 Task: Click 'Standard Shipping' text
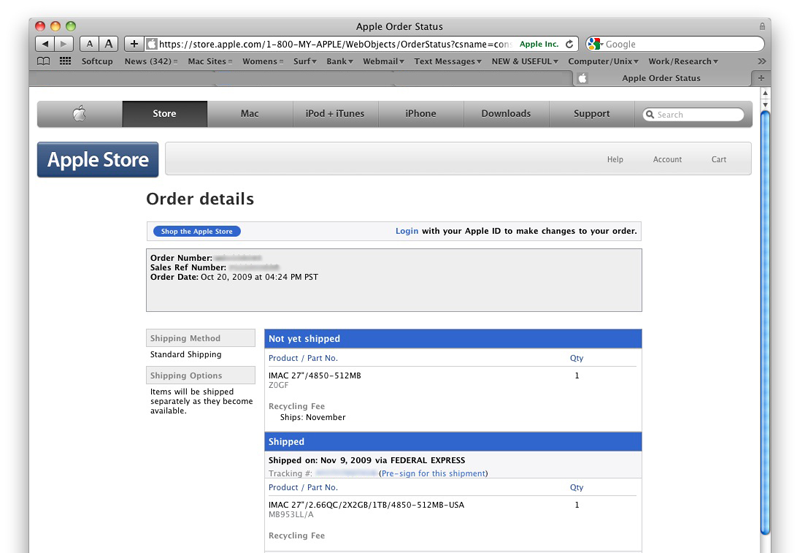click(x=186, y=354)
